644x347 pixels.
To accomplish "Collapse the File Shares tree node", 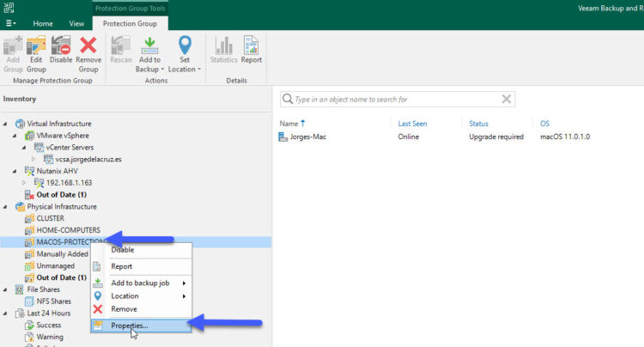I will 5,289.
